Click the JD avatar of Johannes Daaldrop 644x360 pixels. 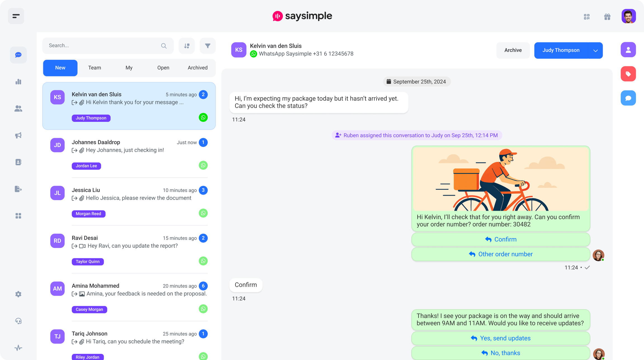point(57,145)
